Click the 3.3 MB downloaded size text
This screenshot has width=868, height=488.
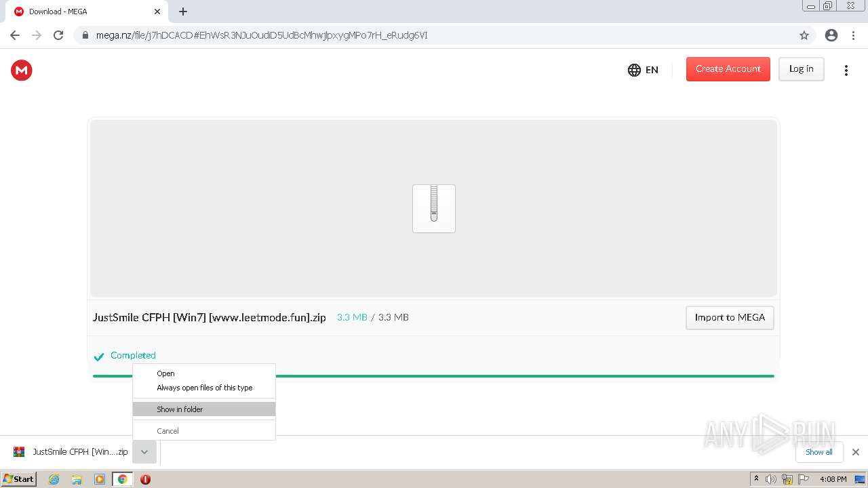[x=352, y=317]
